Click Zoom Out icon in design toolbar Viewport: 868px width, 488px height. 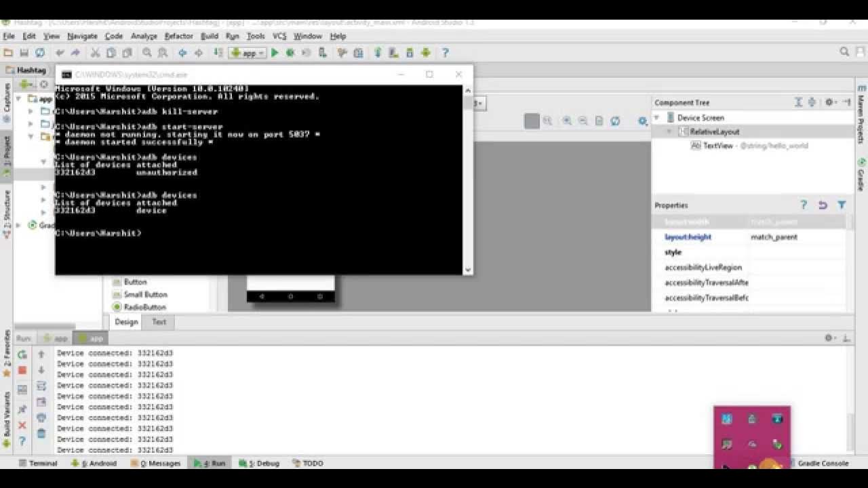tap(583, 121)
